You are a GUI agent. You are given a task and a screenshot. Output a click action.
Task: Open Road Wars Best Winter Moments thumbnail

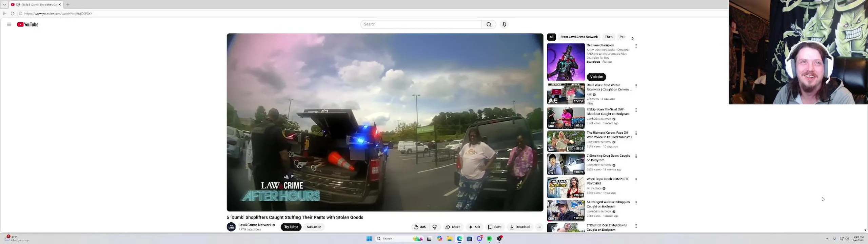coord(566,94)
